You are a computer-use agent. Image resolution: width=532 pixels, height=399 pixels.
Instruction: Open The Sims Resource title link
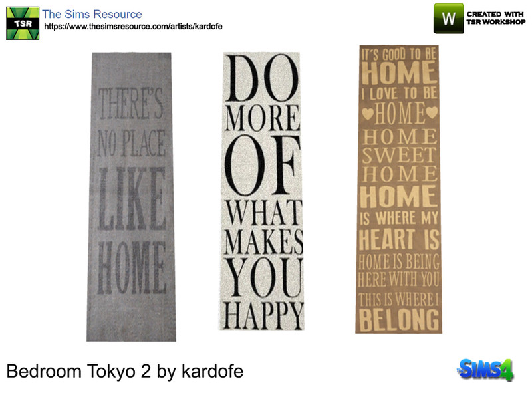pos(92,14)
